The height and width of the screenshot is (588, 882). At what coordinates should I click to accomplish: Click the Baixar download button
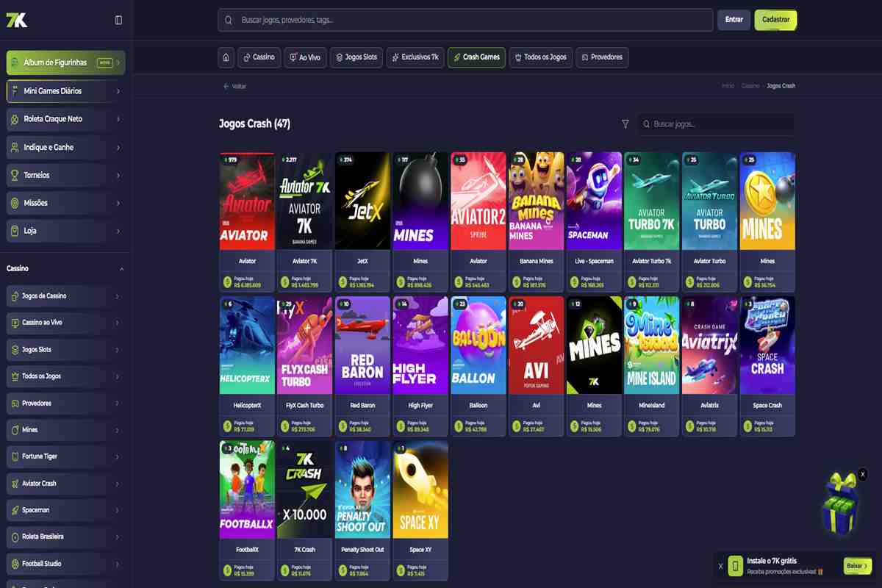[857, 566]
